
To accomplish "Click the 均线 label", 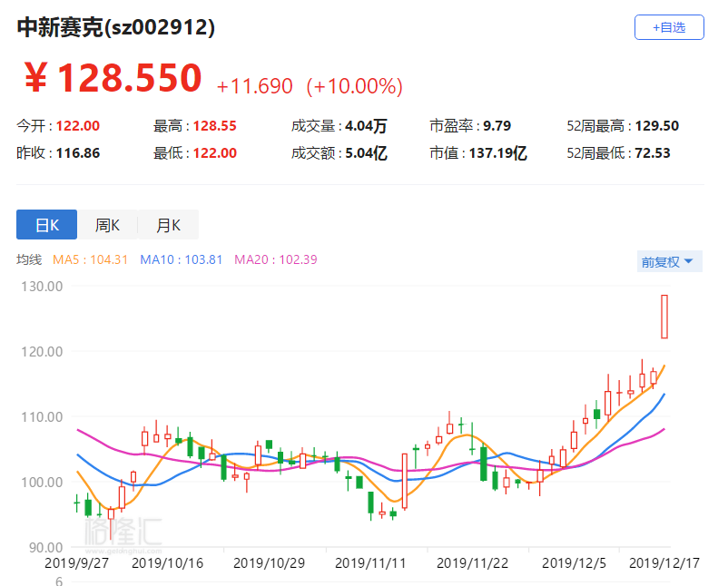I will point(29,259).
